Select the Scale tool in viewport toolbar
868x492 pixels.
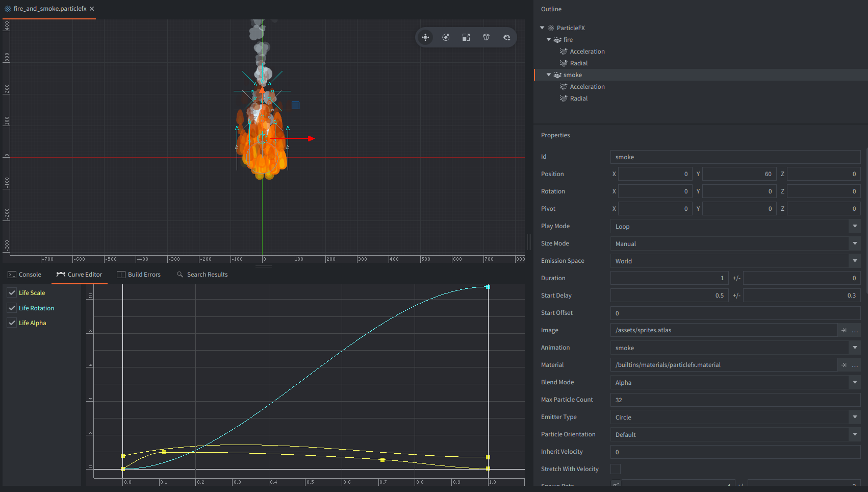(466, 37)
